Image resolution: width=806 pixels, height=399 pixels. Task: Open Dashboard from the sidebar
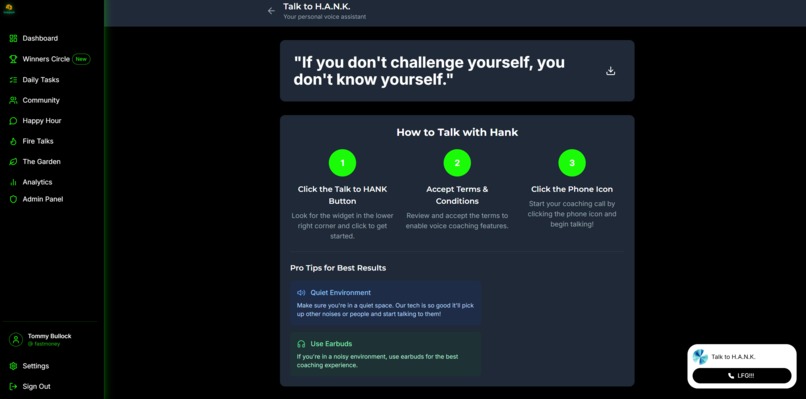click(40, 39)
